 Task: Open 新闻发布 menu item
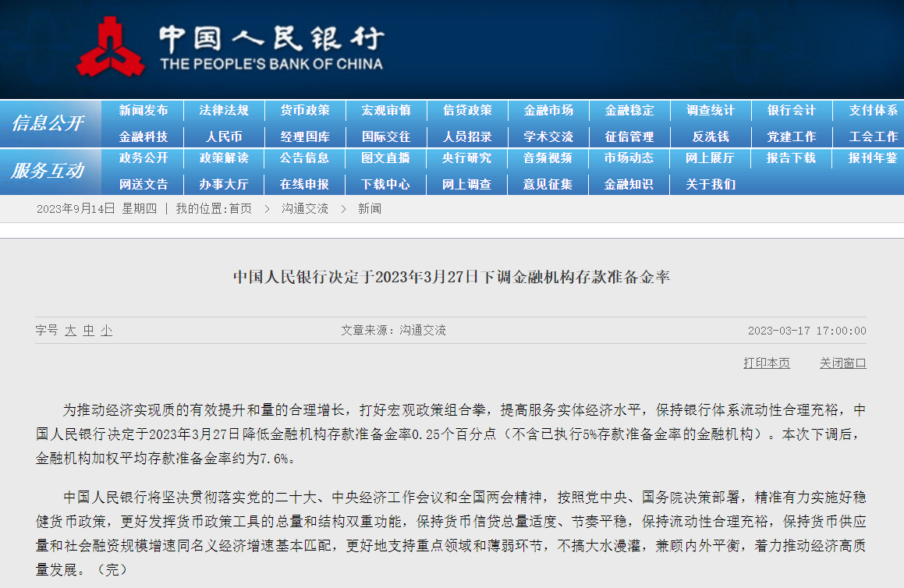coord(144,110)
